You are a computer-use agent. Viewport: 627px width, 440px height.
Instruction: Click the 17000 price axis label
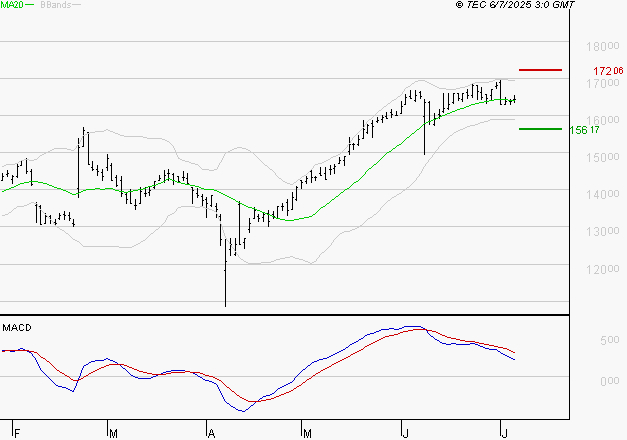(603, 84)
